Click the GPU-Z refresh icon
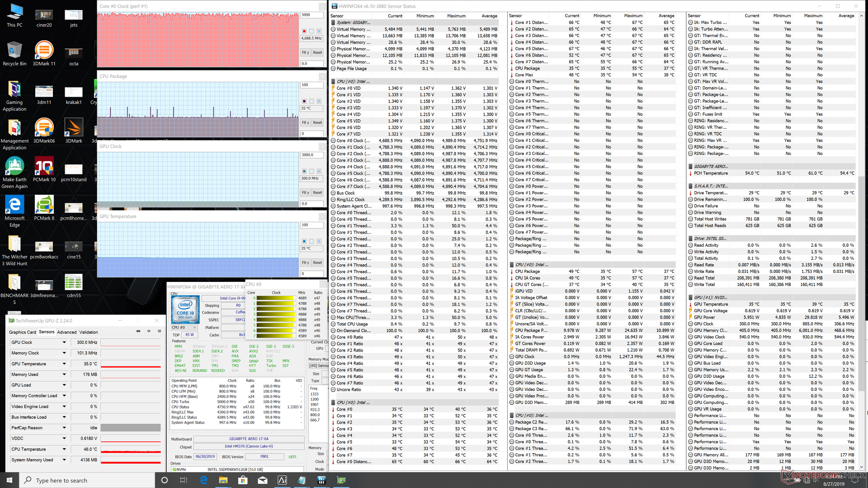 (x=149, y=331)
